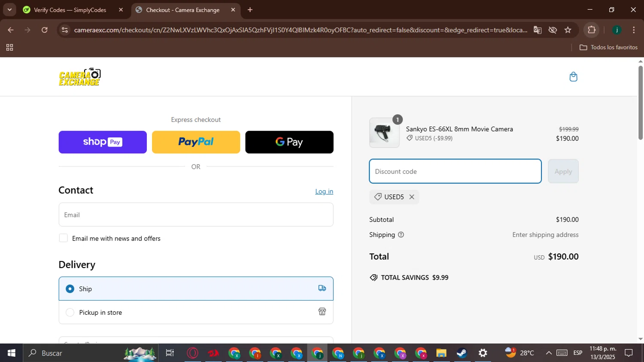Open Settings gear on the taskbar
Viewport: 644px width, 362px height.
(483, 353)
